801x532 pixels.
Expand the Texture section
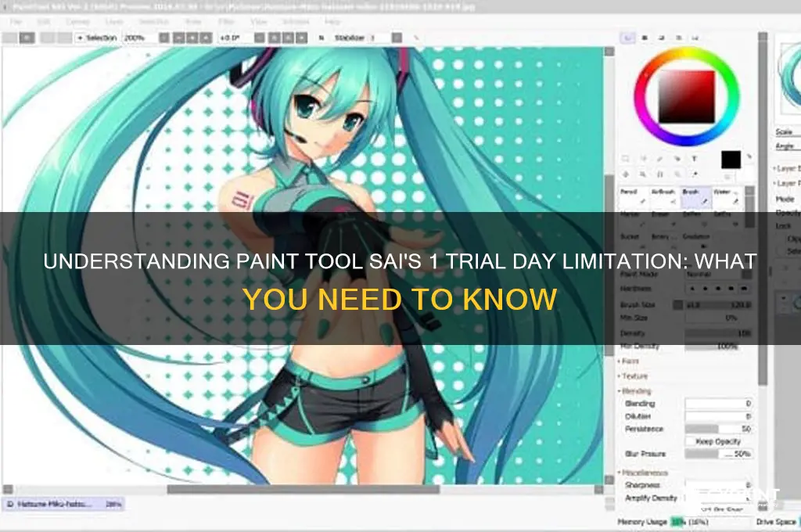coord(633,376)
